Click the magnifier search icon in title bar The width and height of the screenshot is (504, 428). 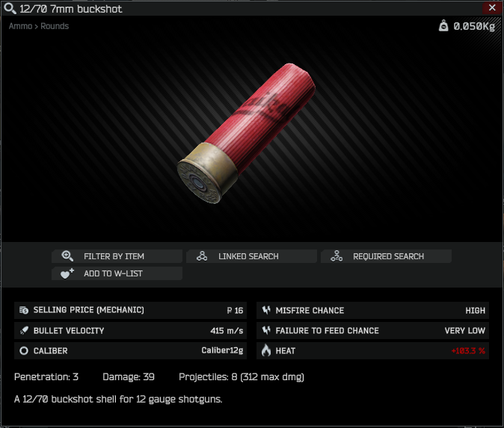point(10,9)
